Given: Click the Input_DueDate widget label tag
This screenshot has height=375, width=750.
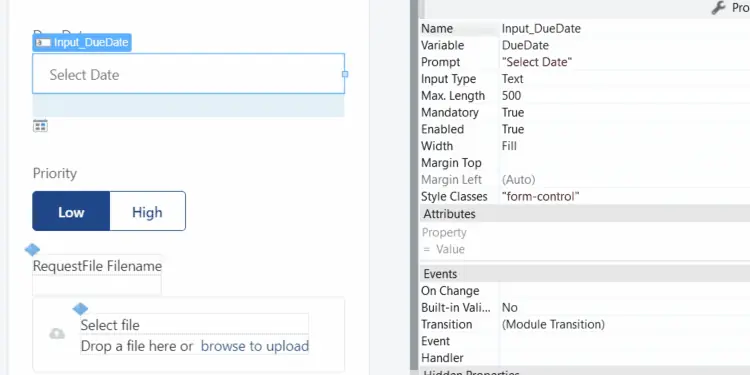Looking at the screenshot, I should 82,43.
